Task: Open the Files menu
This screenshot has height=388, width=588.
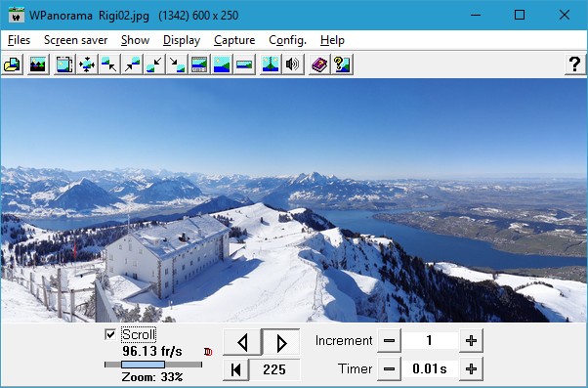Action: (19, 40)
